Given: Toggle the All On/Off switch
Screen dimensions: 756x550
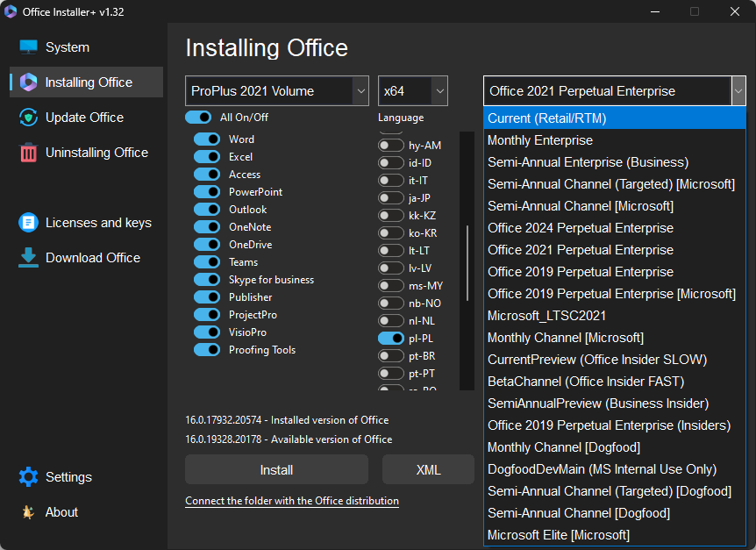Looking at the screenshot, I should click(198, 118).
